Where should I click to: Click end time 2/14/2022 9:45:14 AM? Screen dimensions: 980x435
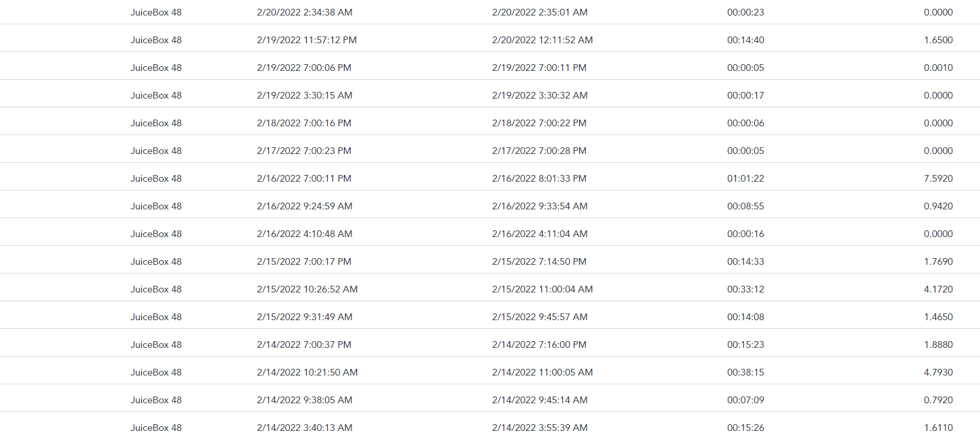pos(539,400)
